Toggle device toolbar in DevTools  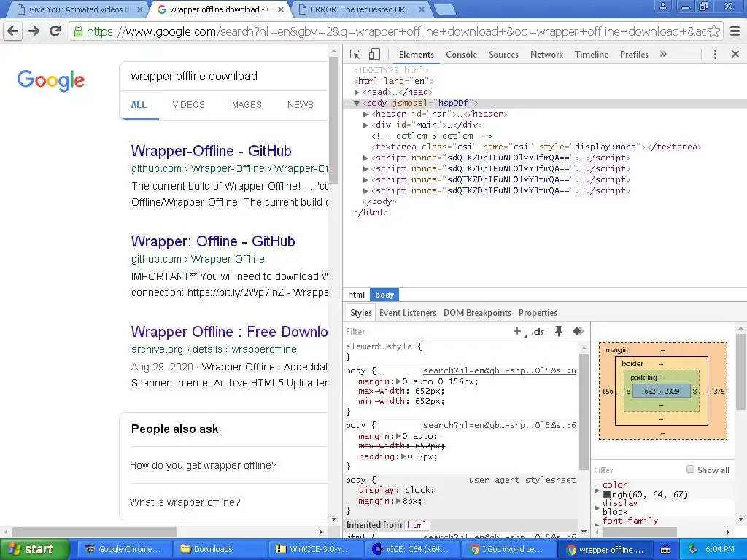pos(374,54)
